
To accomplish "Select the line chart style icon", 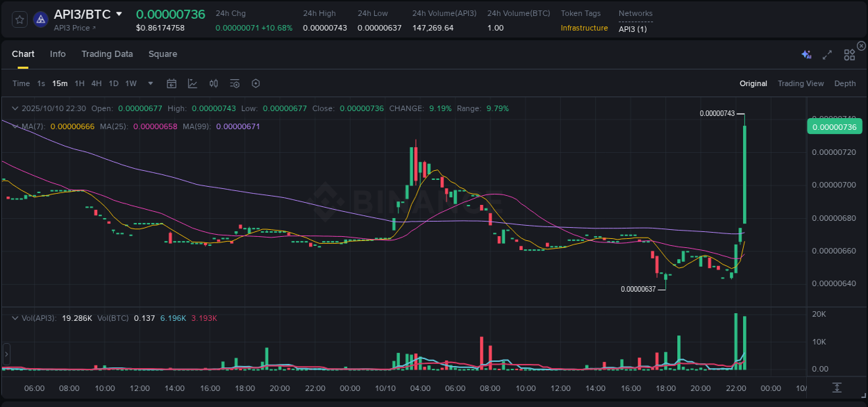I will click(x=193, y=83).
